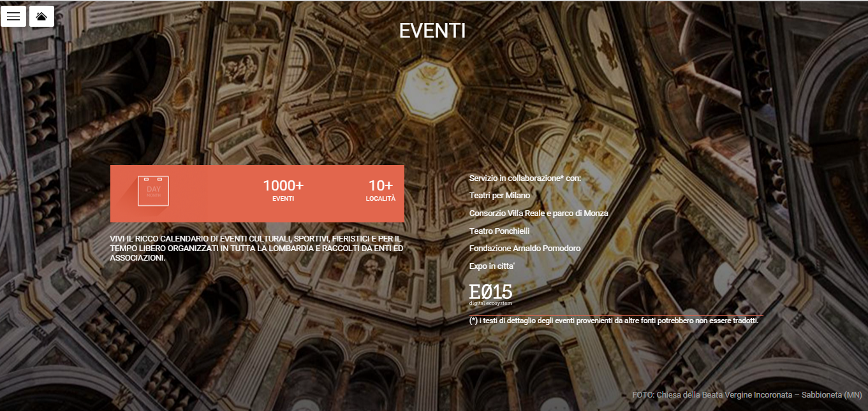Click the E015 digital ecosystem logo
This screenshot has width=868, height=411.
click(490, 294)
